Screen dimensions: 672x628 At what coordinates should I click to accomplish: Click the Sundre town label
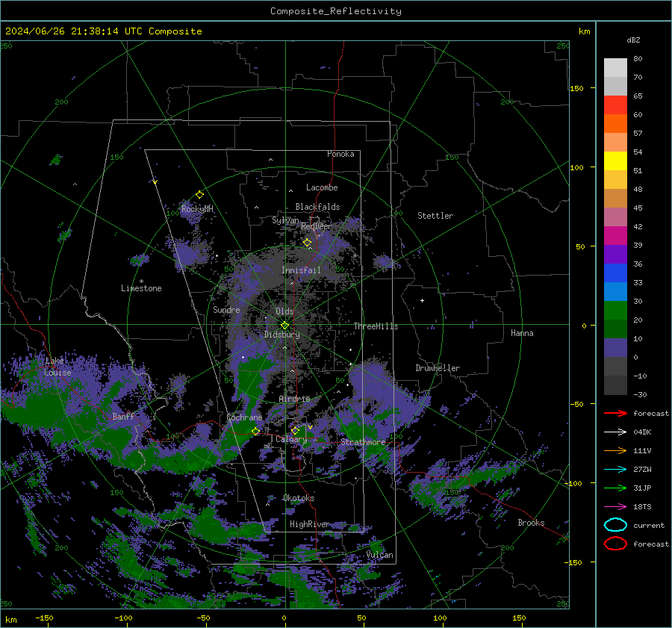[226, 309]
